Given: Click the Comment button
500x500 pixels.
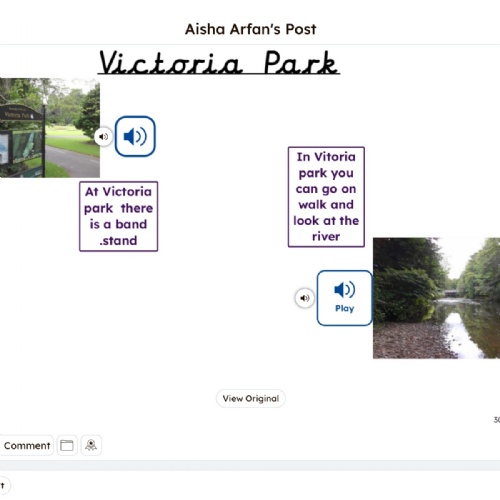Looking at the screenshot, I should [x=26, y=445].
